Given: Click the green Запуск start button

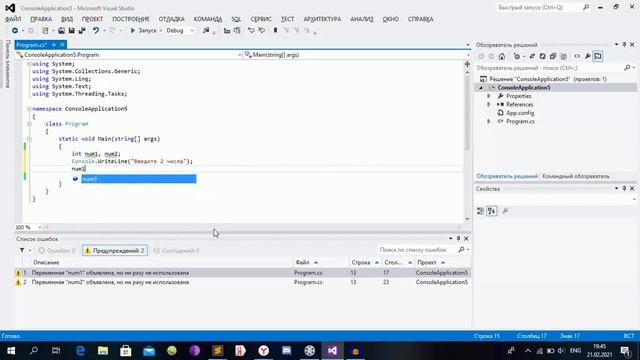Looking at the screenshot, I should click(143, 31).
